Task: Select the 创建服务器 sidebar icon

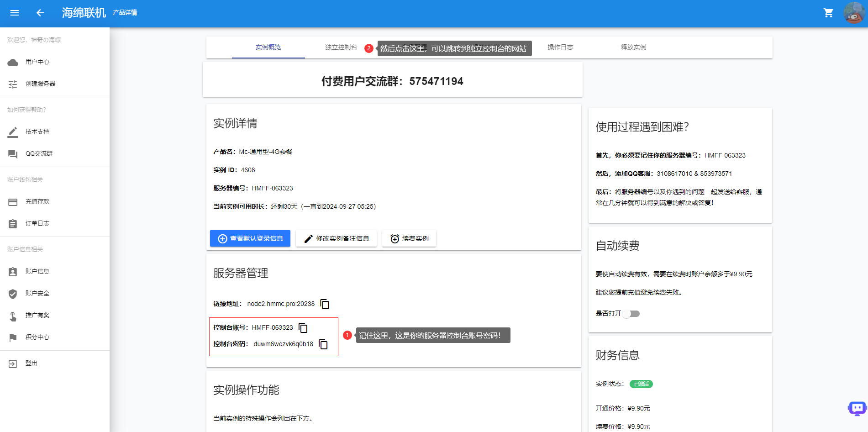Action: (13, 84)
